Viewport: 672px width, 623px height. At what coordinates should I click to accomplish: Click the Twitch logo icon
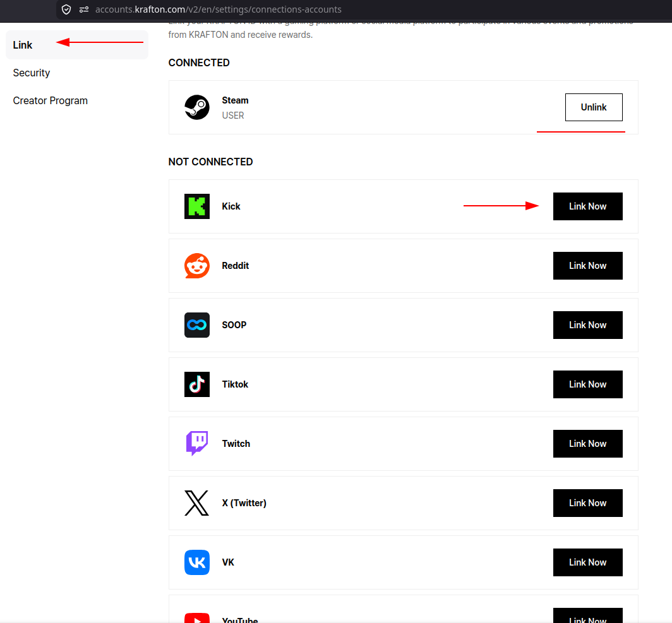pos(196,444)
